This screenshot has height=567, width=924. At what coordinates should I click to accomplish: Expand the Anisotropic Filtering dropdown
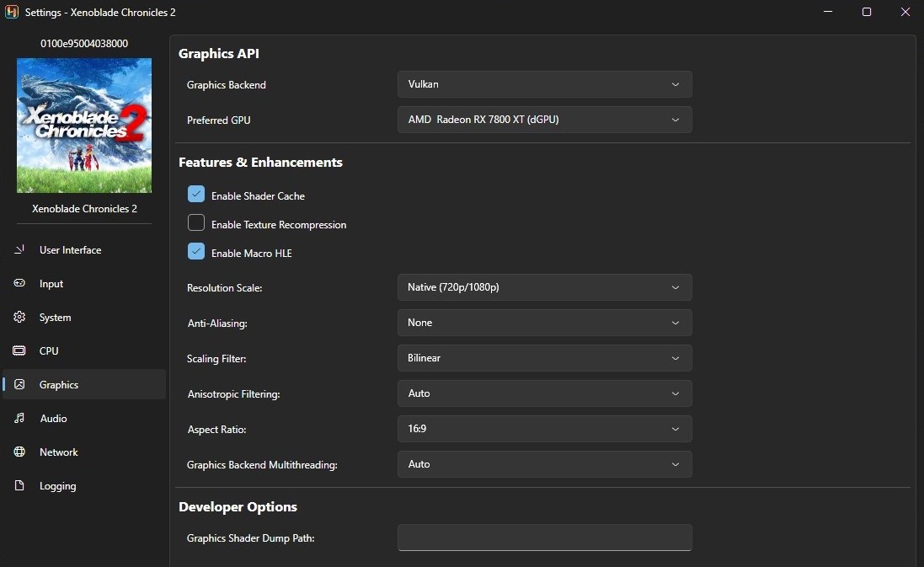click(544, 393)
